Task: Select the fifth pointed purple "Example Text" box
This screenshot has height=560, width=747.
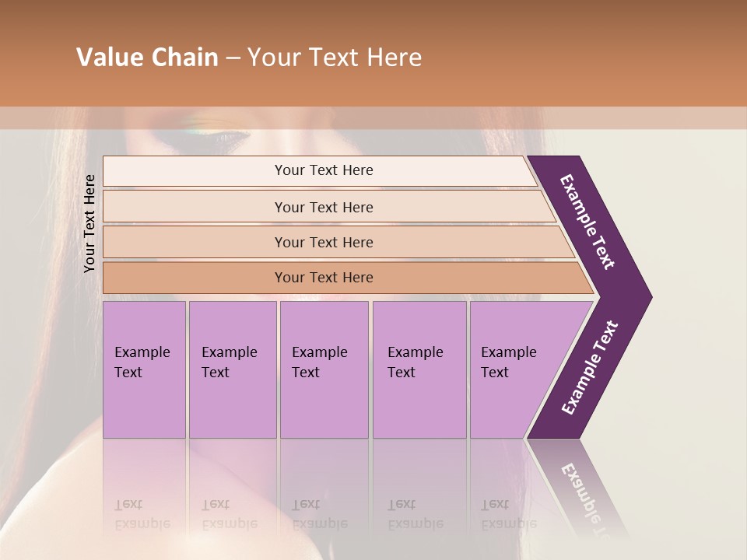Action: (x=517, y=369)
